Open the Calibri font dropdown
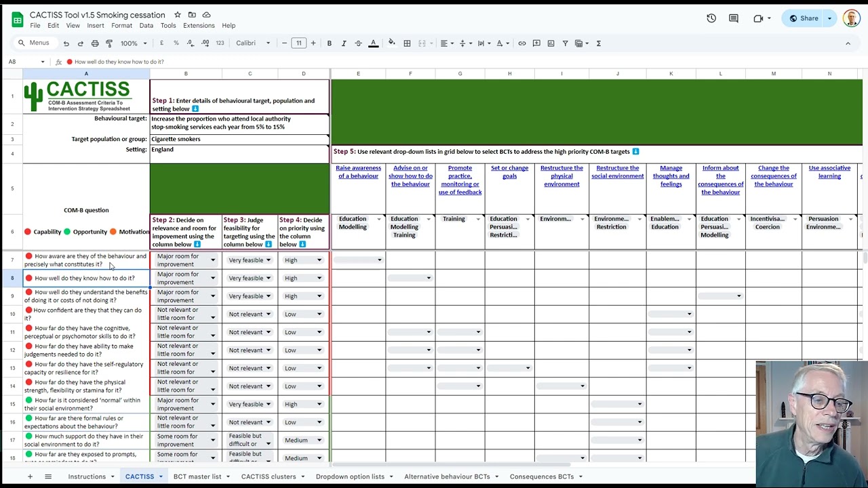 coord(253,43)
